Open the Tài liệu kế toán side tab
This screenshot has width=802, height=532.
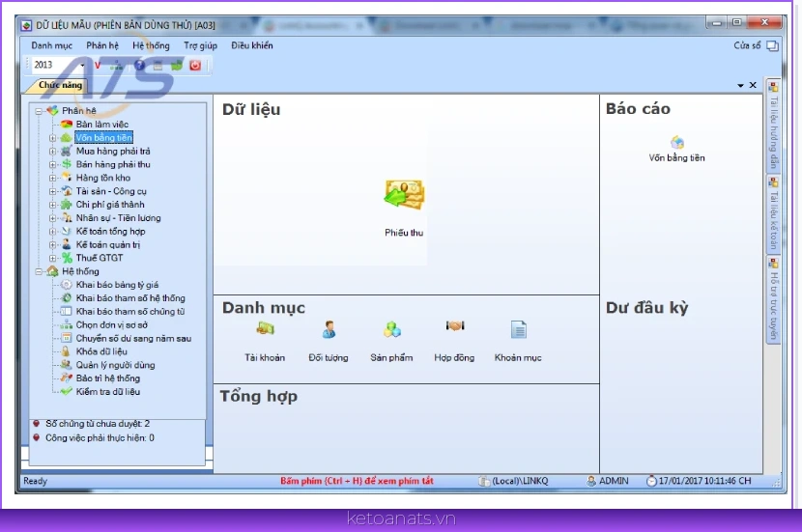coord(773,214)
